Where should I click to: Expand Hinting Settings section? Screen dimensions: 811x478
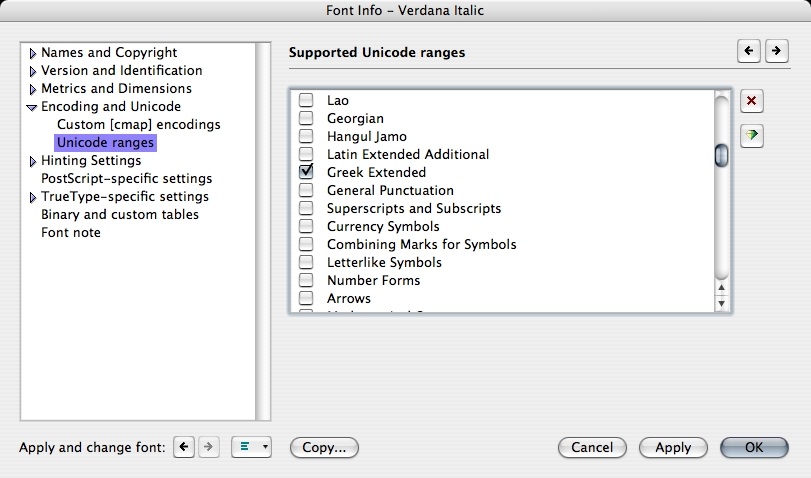(33, 161)
